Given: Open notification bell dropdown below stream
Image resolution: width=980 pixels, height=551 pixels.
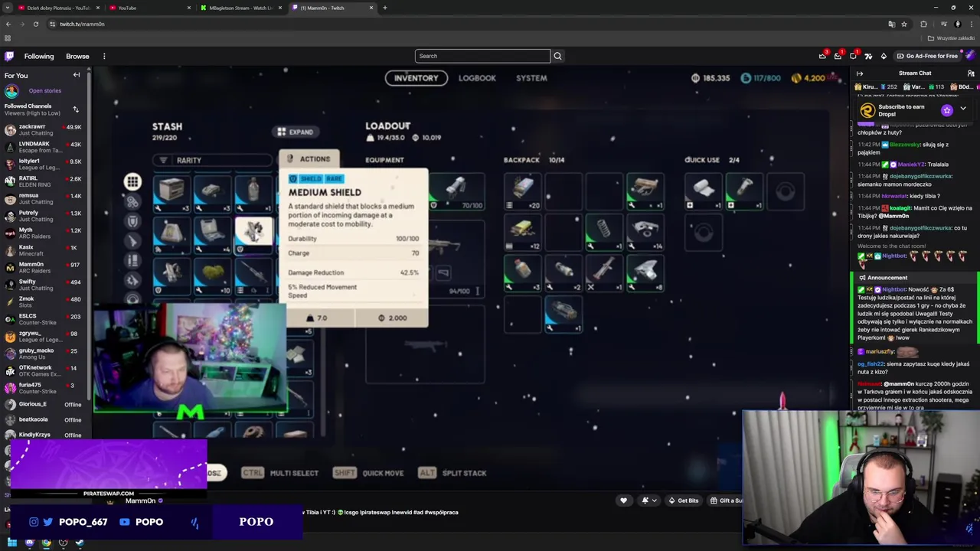Looking at the screenshot, I should (648, 500).
